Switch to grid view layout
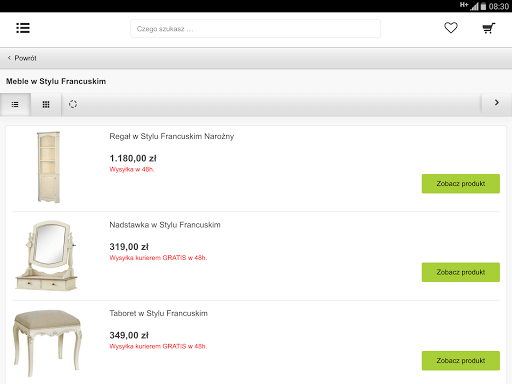512x384 pixels. (x=46, y=105)
